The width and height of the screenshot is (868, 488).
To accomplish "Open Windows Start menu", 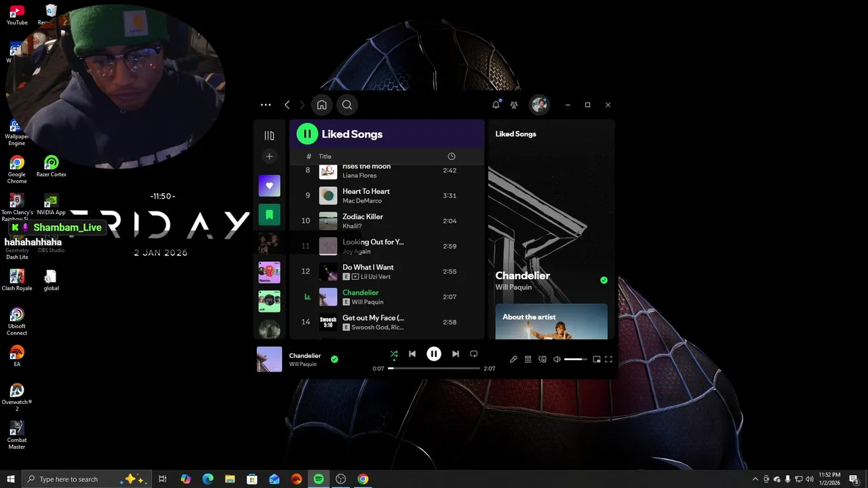I will (x=10, y=479).
